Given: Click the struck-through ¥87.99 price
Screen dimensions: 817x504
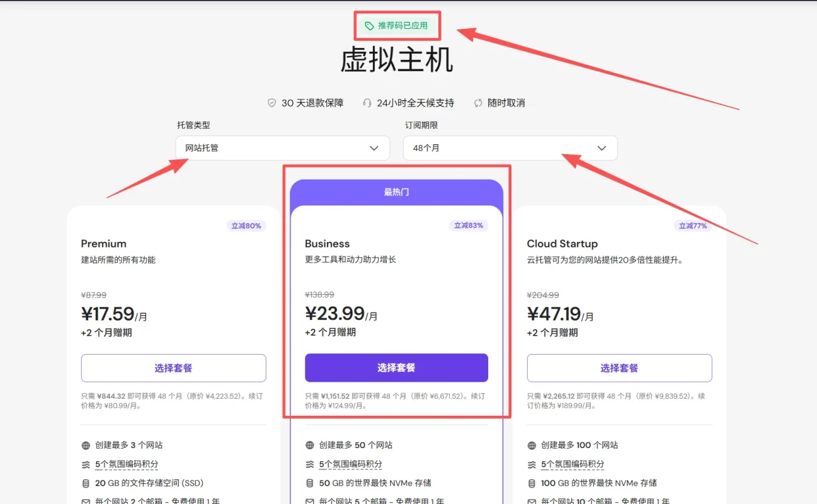Looking at the screenshot, I should click(94, 295).
